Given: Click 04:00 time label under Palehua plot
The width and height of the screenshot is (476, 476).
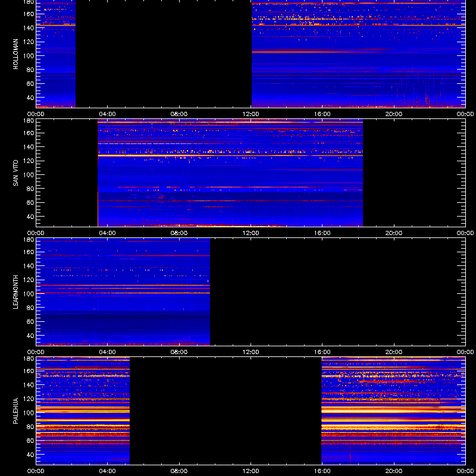Looking at the screenshot, I should (107, 471).
